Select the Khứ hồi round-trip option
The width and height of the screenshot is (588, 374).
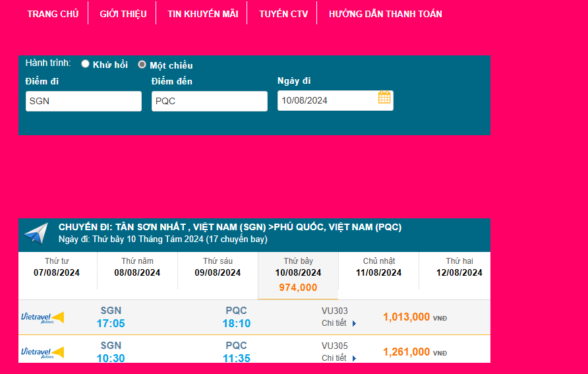click(x=86, y=65)
